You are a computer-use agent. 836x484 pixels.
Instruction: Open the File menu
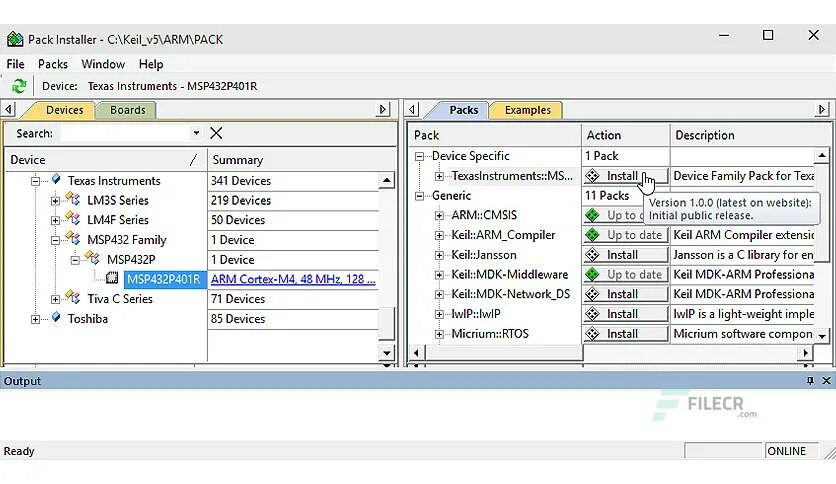coord(15,64)
